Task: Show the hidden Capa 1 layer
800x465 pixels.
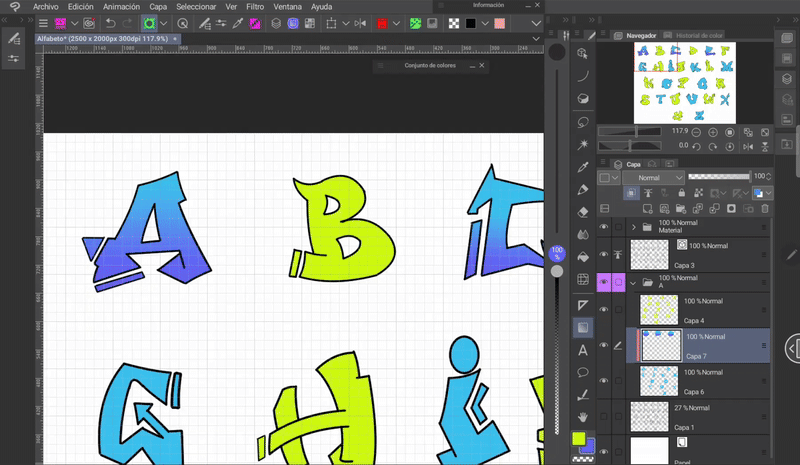Action: pyautogui.click(x=604, y=414)
